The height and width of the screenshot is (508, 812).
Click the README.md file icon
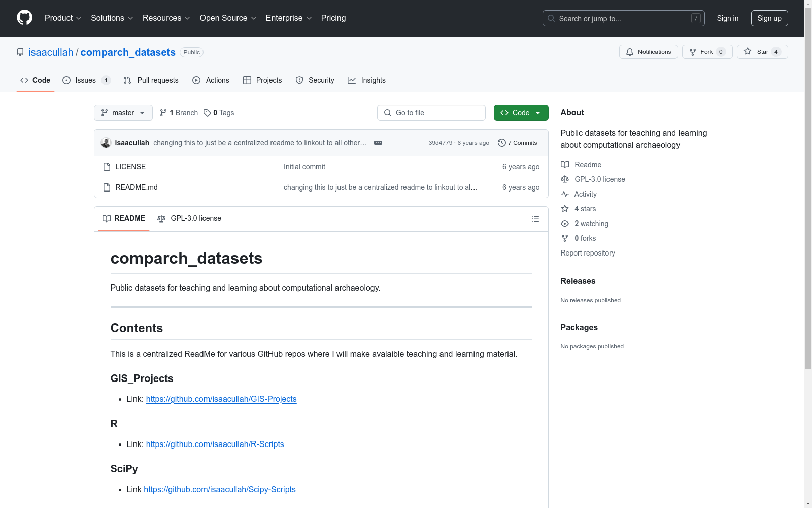pos(107,187)
